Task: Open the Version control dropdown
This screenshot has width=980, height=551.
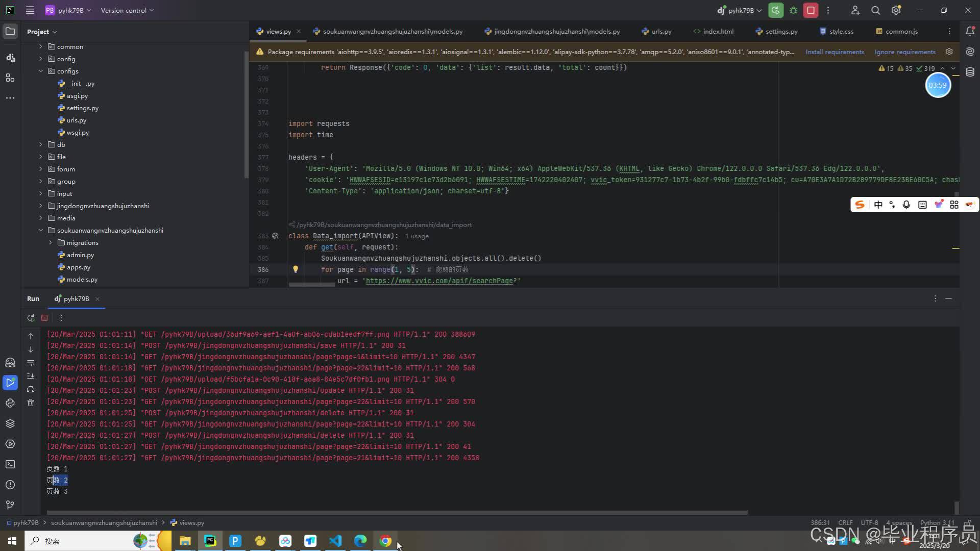Action: [x=127, y=10]
